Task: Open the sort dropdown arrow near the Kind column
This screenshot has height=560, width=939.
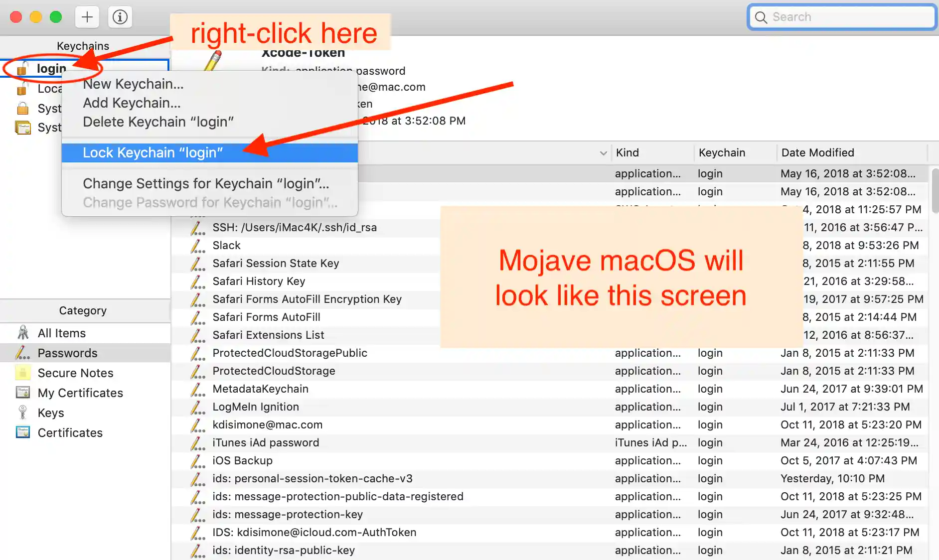Action: click(604, 153)
